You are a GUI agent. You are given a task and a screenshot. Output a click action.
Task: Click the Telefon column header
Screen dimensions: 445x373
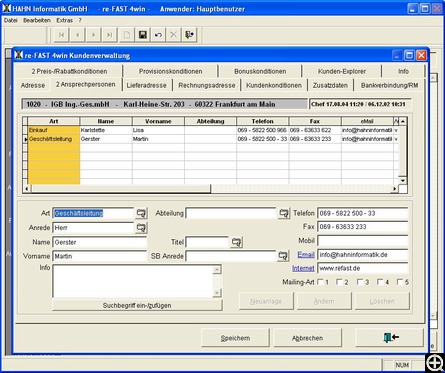click(x=263, y=121)
